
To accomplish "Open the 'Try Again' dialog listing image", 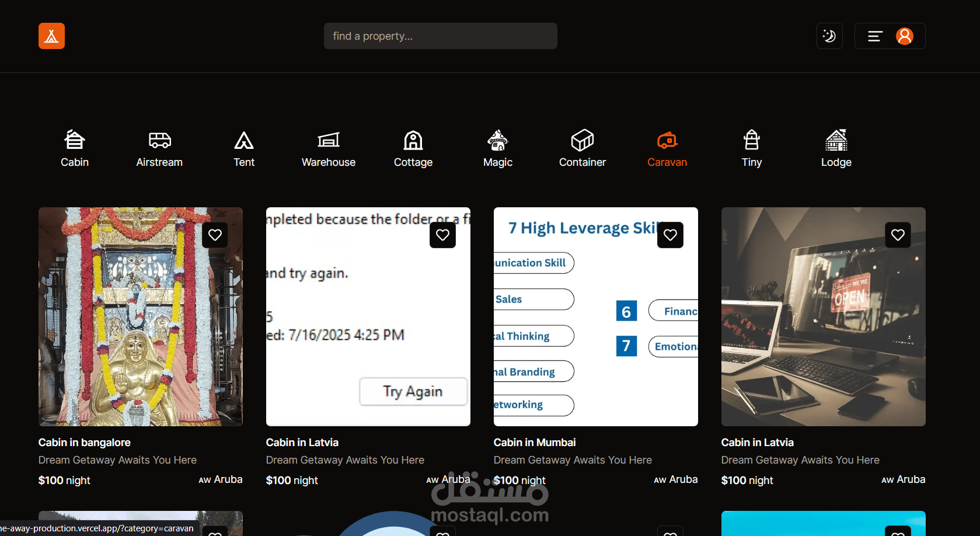I will click(x=368, y=316).
